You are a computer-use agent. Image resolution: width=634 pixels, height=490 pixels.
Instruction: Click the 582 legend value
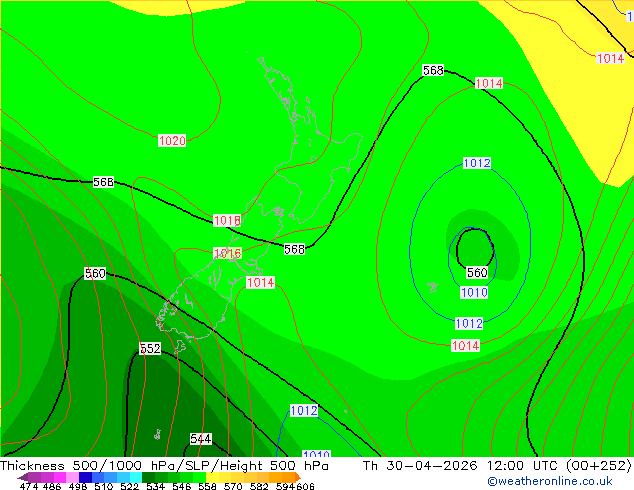click(259, 486)
